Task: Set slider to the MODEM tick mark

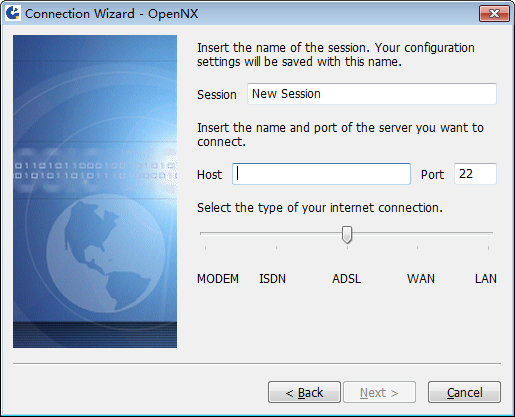Action: click(x=205, y=248)
